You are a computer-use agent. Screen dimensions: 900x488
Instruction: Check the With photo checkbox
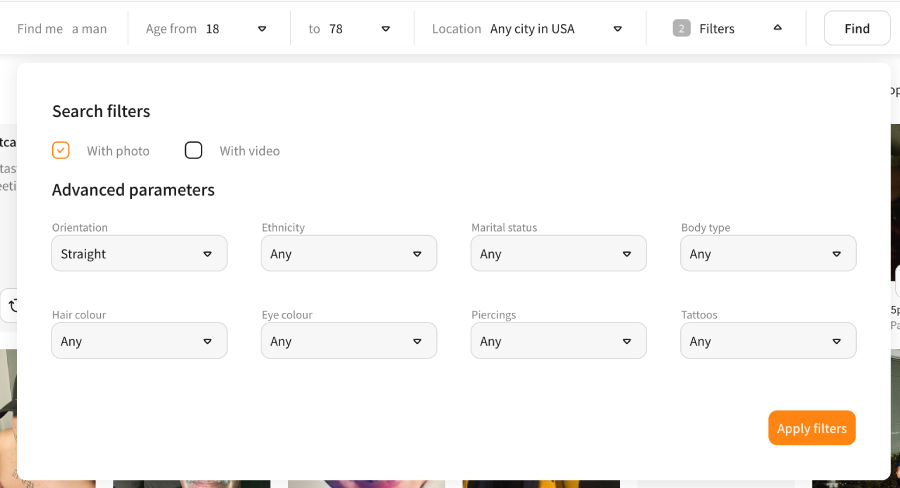pos(61,150)
